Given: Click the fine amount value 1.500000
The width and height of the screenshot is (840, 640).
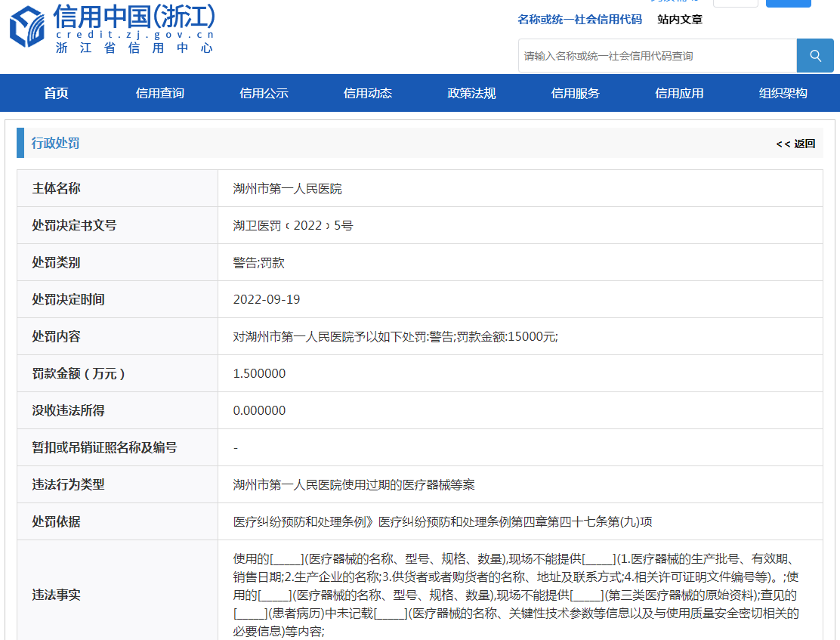Looking at the screenshot, I should 259,373.
